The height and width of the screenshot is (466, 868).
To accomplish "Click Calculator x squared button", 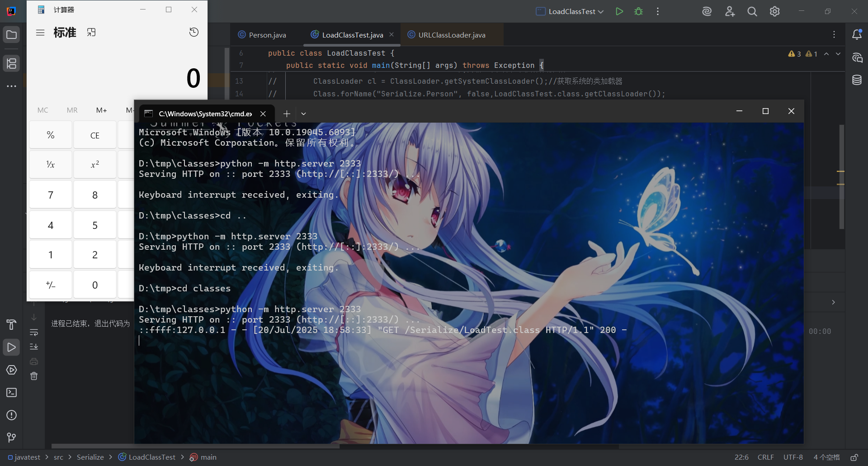I will click(95, 165).
